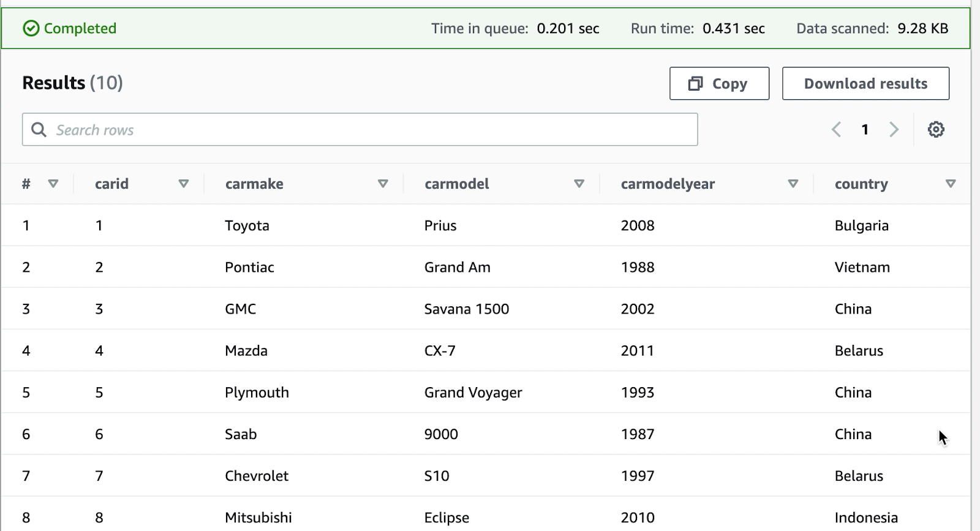Click the search magnifier icon
980x531 pixels.
click(39, 130)
